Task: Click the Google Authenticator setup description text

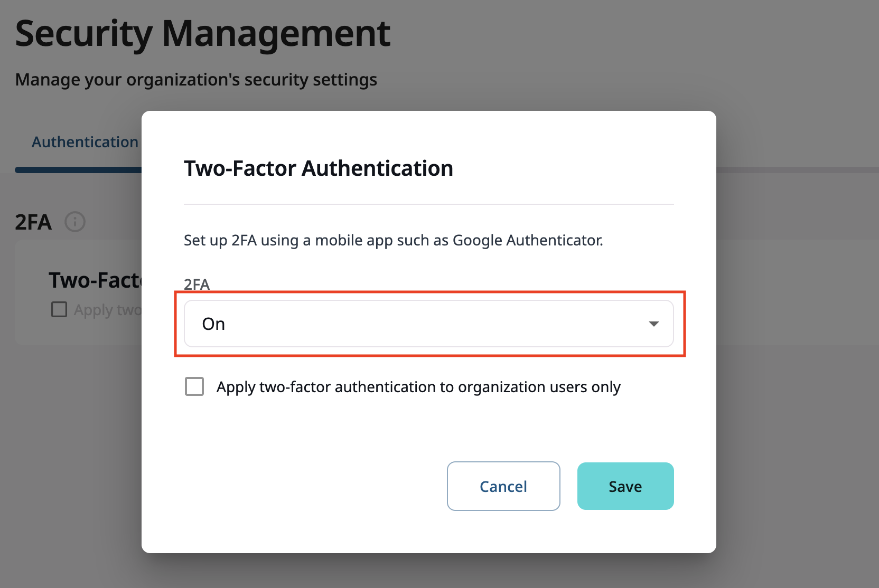Action: tap(393, 240)
